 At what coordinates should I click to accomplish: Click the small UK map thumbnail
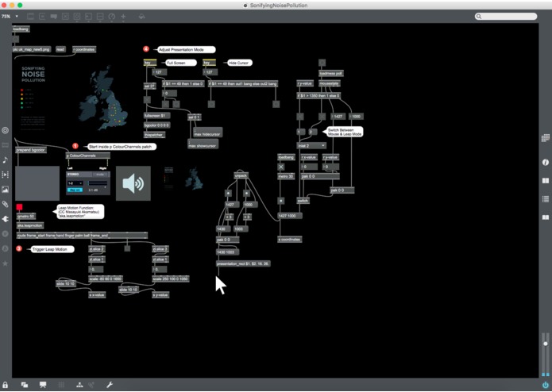point(194,179)
